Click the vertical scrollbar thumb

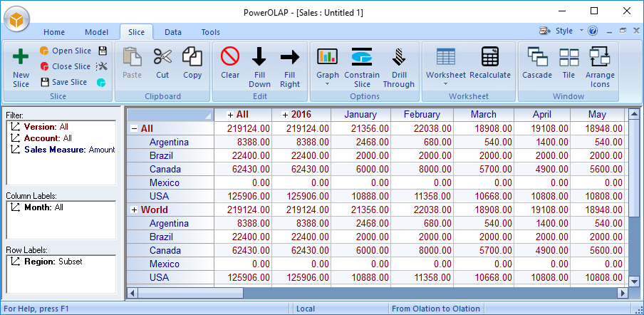tap(634, 167)
